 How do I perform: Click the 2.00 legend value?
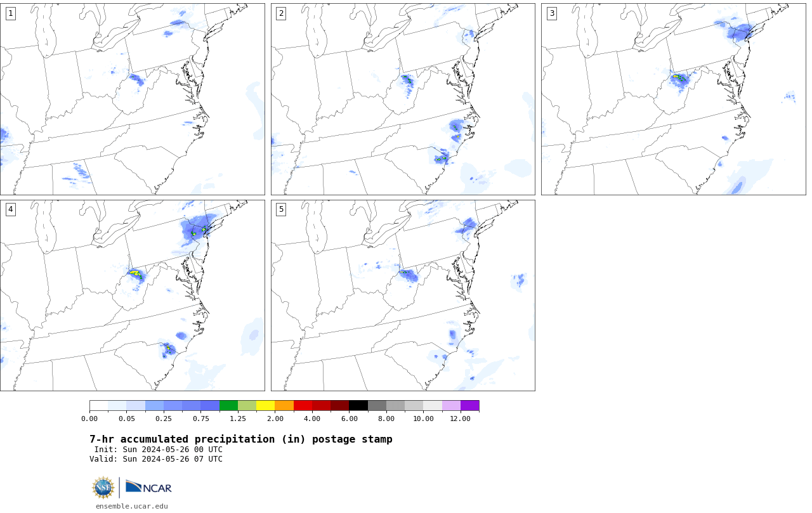coord(275,419)
